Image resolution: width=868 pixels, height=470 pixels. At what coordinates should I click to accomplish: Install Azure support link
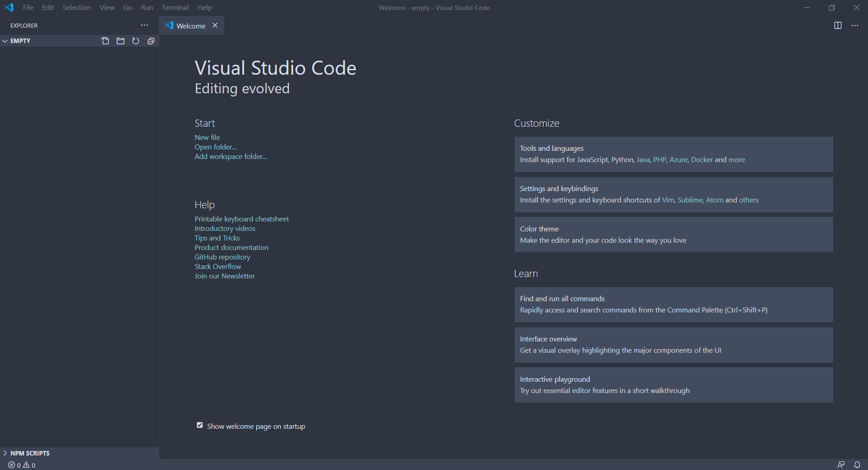click(678, 159)
